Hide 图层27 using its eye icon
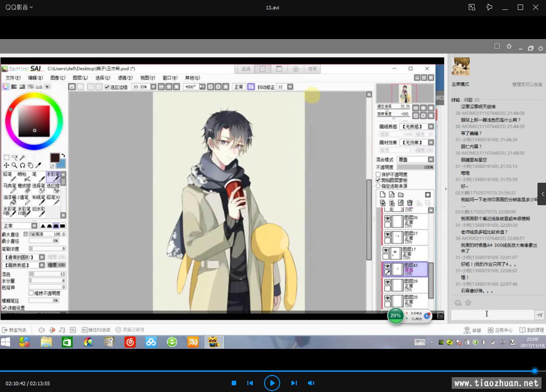546x392 pixels. [x=387, y=233]
